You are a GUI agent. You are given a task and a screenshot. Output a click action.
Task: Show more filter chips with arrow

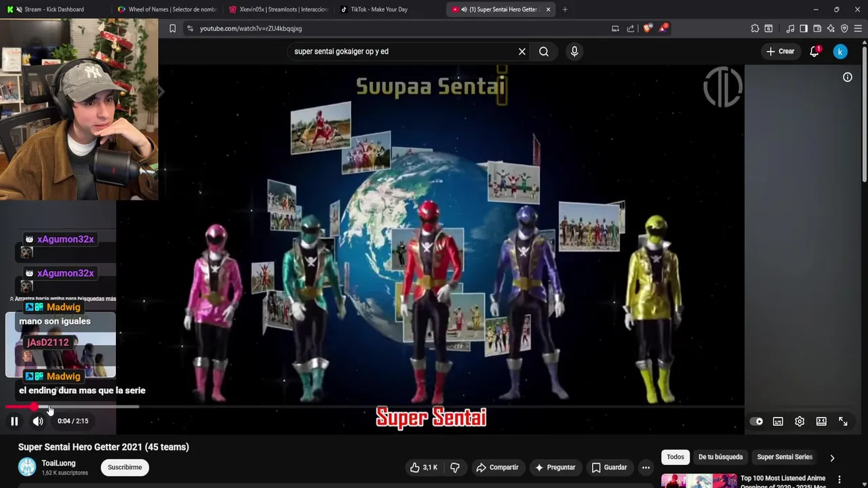coord(832,457)
